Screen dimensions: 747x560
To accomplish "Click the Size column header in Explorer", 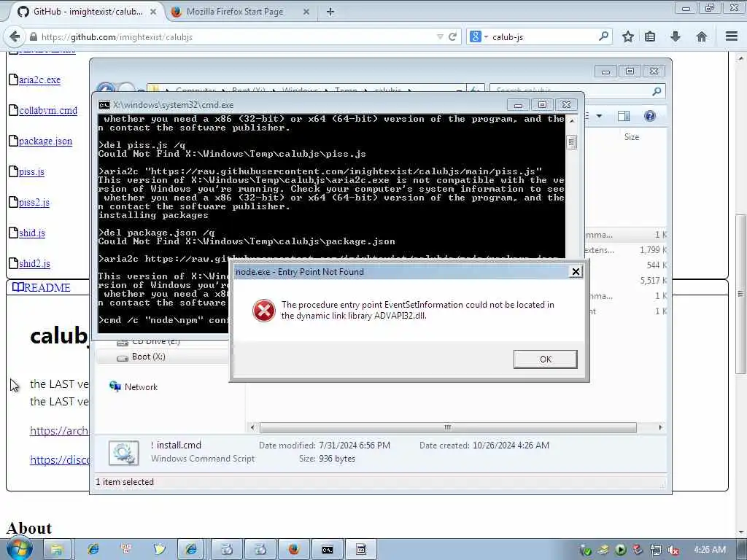I will pyautogui.click(x=632, y=136).
